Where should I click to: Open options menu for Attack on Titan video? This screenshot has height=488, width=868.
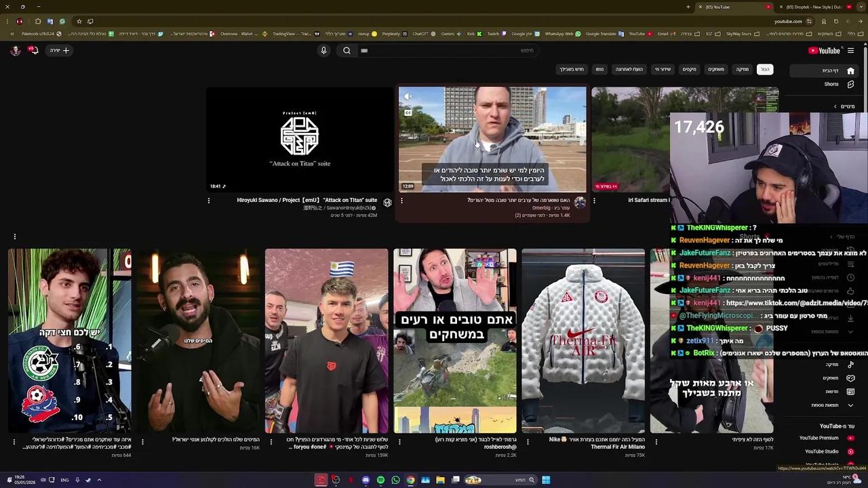(209, 201)
